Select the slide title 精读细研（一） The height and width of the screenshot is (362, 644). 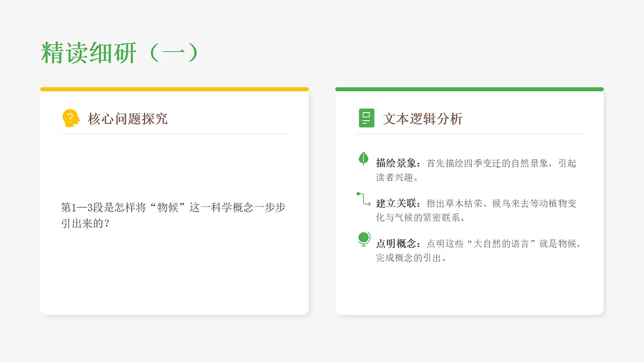121,53
